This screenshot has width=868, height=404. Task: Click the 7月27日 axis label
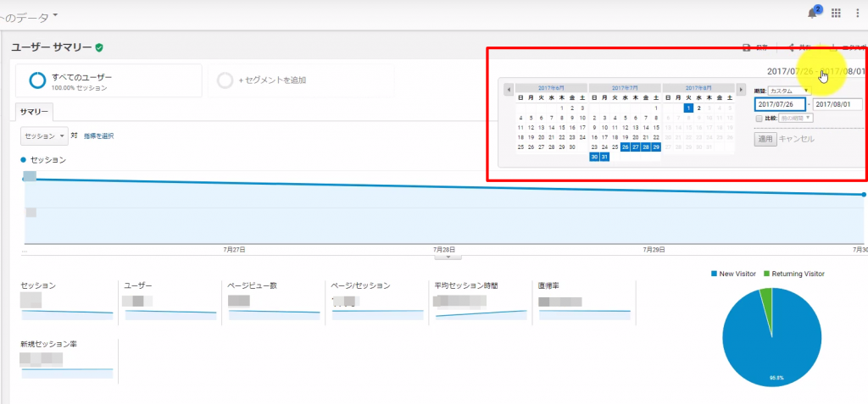pyautogui.click(x=234, y=250)
